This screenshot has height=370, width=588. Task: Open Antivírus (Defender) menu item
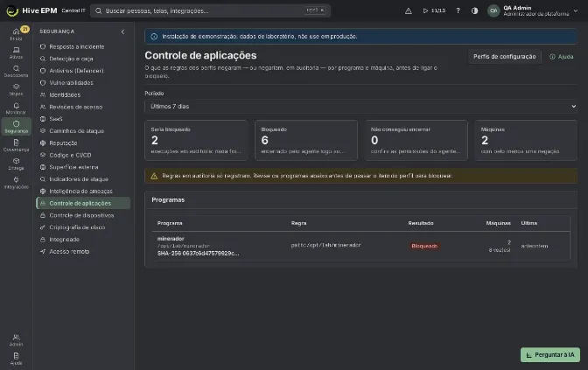tap(83, 71)
